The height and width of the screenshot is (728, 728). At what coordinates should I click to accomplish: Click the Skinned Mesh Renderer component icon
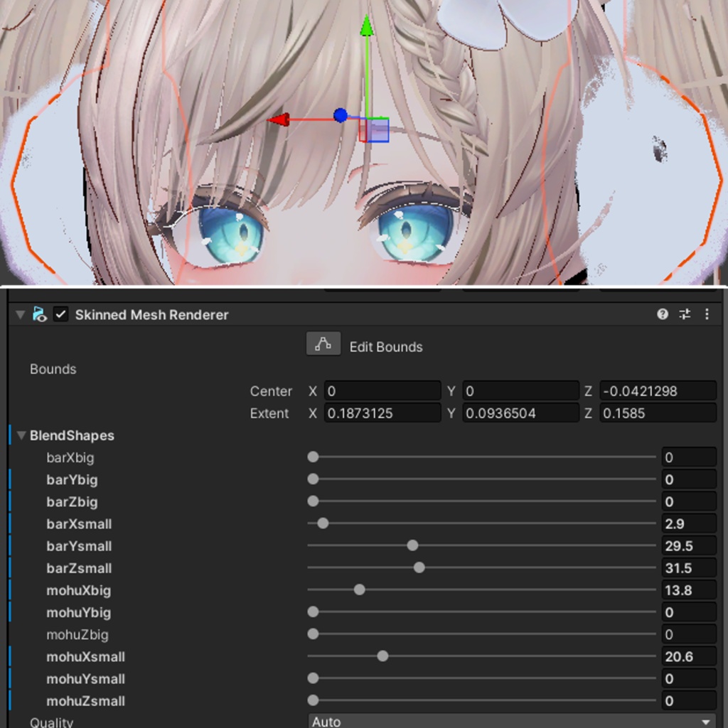(41, 315)
